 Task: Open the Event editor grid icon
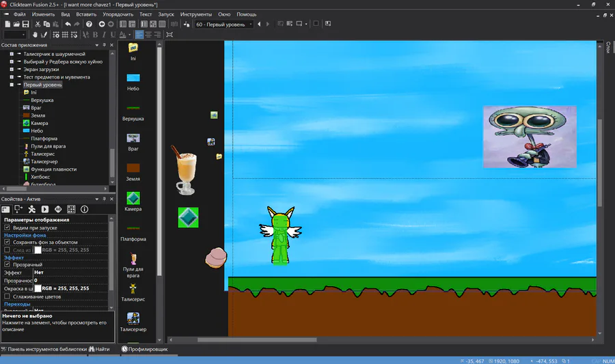[x=153, y=25]
